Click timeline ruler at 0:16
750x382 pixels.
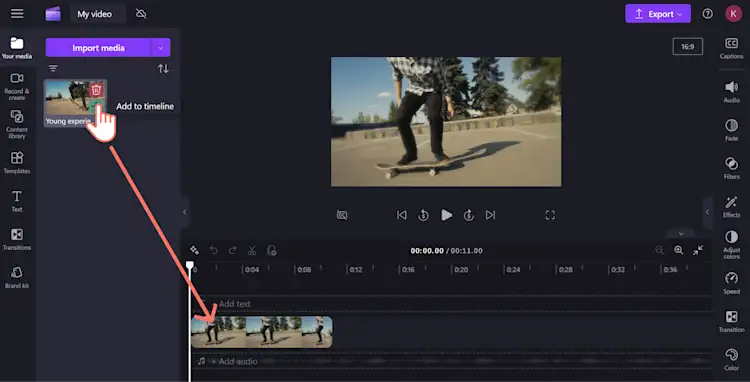click(408, 270)
